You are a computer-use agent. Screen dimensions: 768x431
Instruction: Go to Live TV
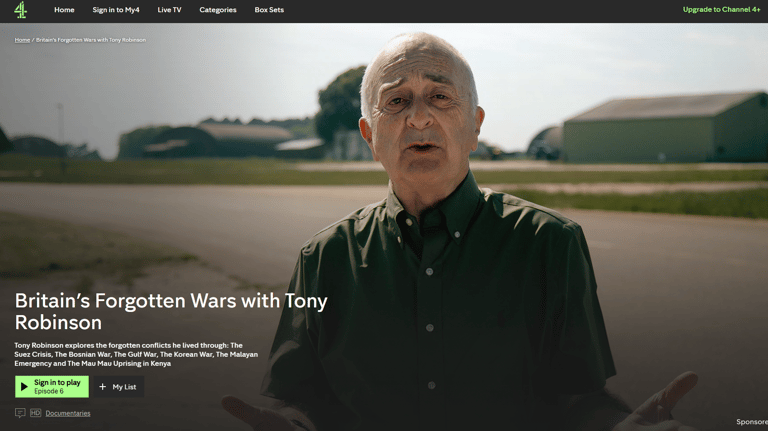[169, 10]
